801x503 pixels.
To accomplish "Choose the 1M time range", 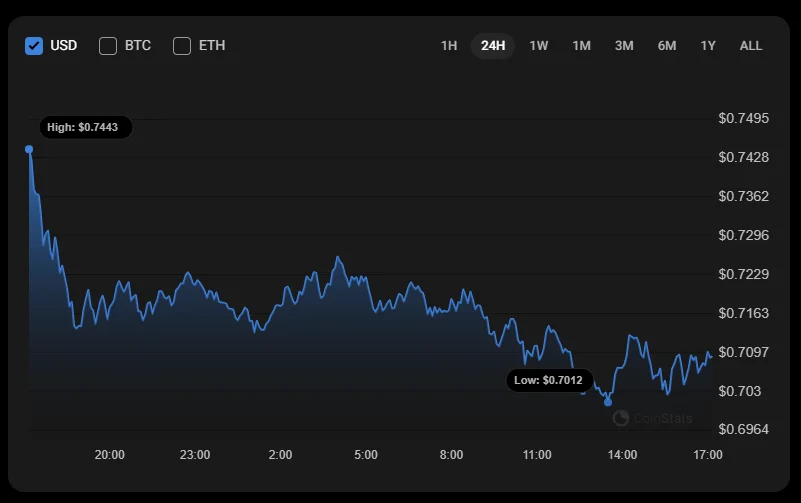I will pos(581,45).
